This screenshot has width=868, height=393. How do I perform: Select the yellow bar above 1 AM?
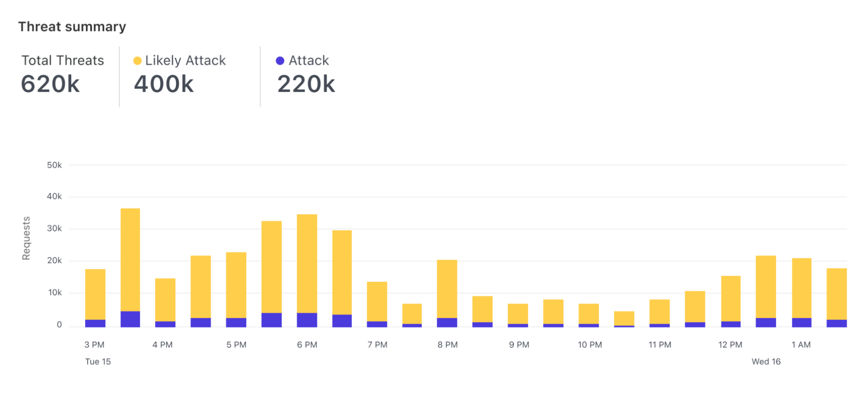(x=802, y=287)
